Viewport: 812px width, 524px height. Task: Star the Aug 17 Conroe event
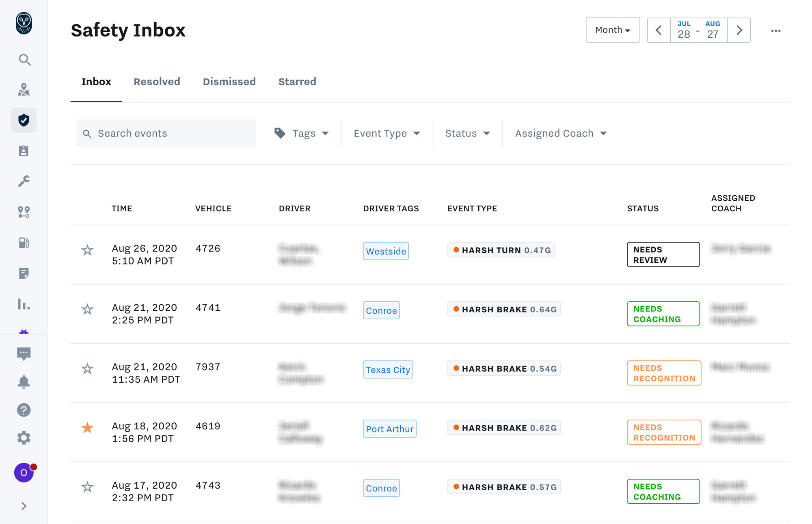point(87,487)
